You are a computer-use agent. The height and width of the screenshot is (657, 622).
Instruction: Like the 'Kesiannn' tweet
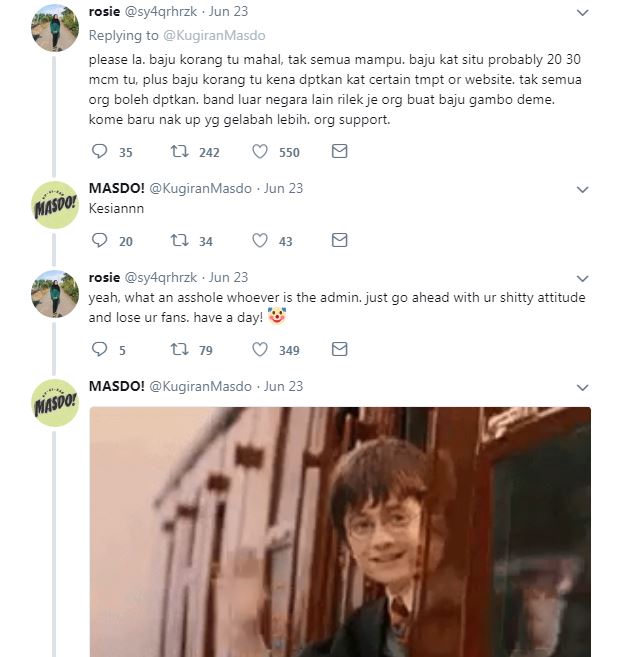tap(260, 241)
